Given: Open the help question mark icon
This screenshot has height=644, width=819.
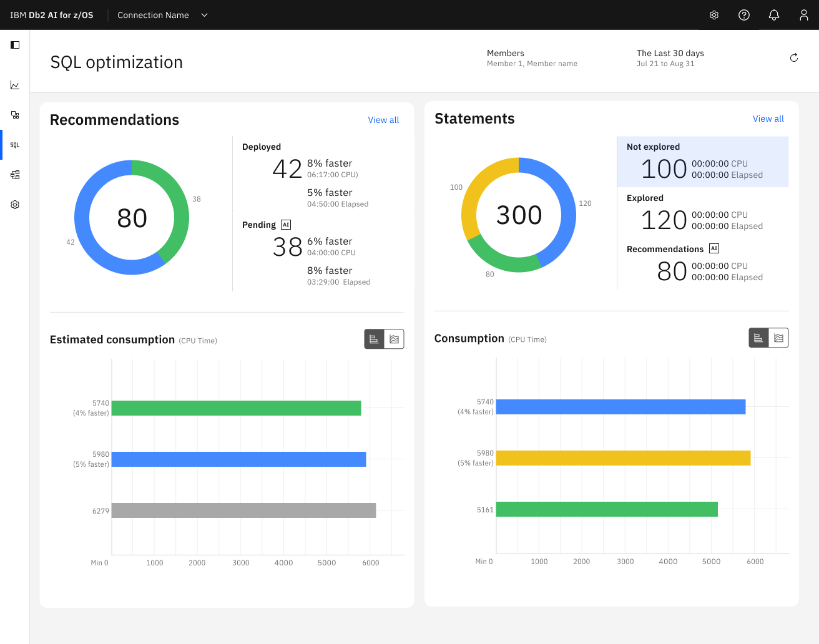Looking at the screenshot, I should coord(744,15).
